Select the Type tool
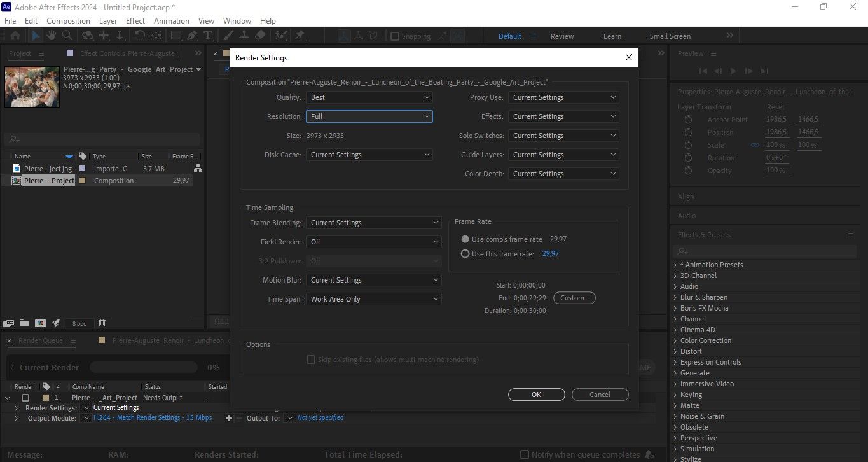This screenshot has width=868, height=462. 208,36
